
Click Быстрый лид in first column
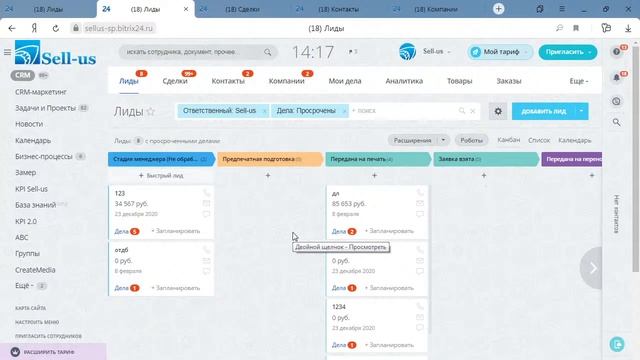click(x=161, y=176)
